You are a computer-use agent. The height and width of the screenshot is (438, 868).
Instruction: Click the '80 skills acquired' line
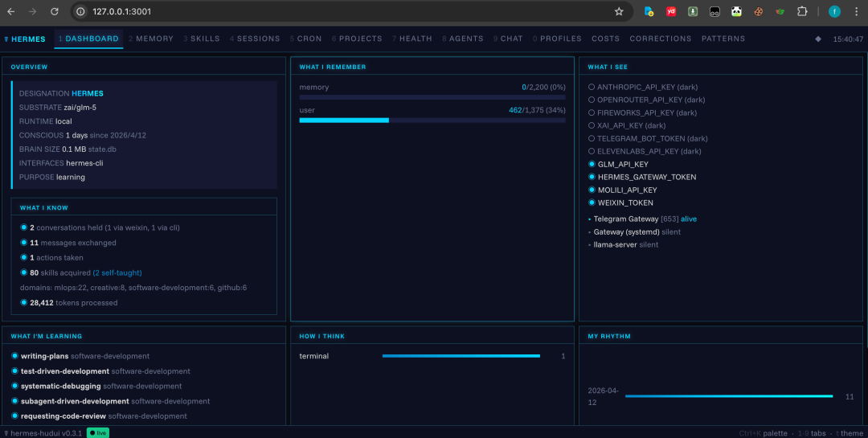(x=81, y=273)
